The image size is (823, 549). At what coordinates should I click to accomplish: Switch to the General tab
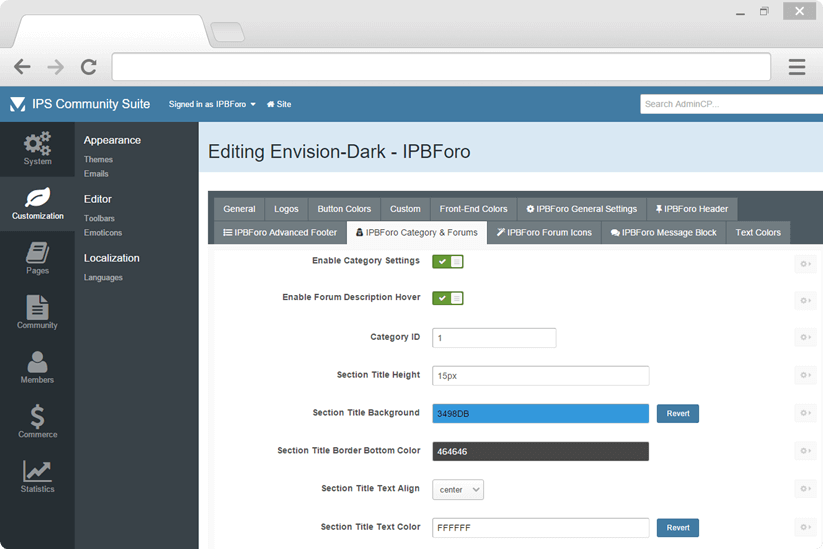239,209
